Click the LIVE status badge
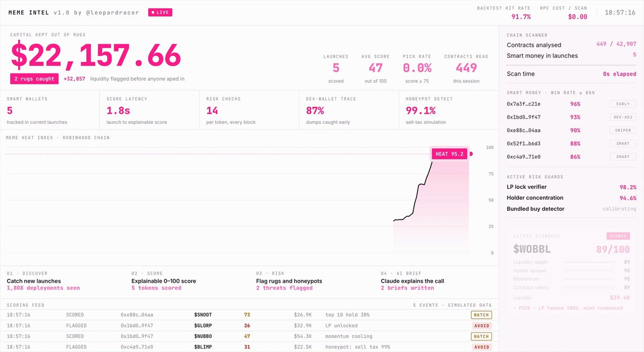 pyautogui.click(x=160, y=12)
